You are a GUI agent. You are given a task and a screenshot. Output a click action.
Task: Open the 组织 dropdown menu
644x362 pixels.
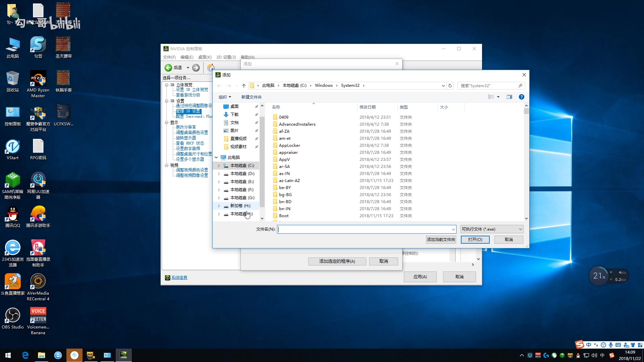[225, 97]
